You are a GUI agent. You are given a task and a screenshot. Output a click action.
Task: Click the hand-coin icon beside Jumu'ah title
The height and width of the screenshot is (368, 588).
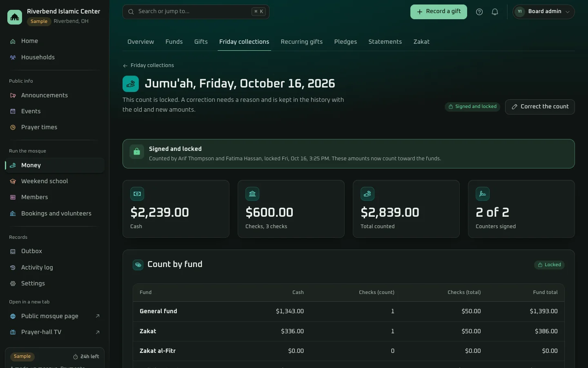(131, 84)
